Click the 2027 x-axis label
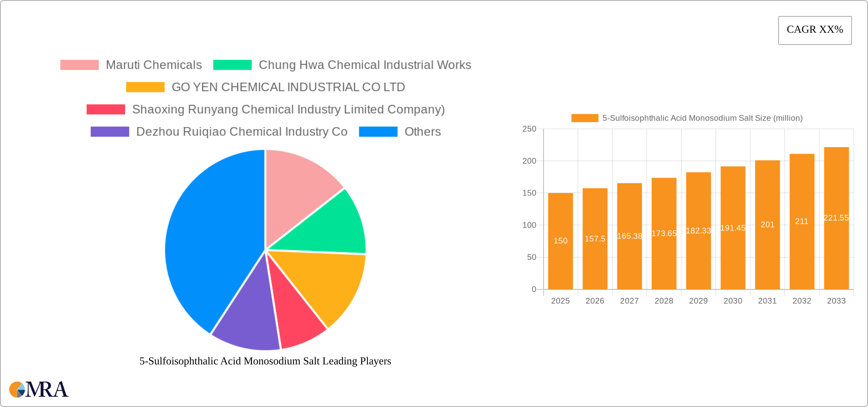The image size is (868, 407). click(629, 301)
